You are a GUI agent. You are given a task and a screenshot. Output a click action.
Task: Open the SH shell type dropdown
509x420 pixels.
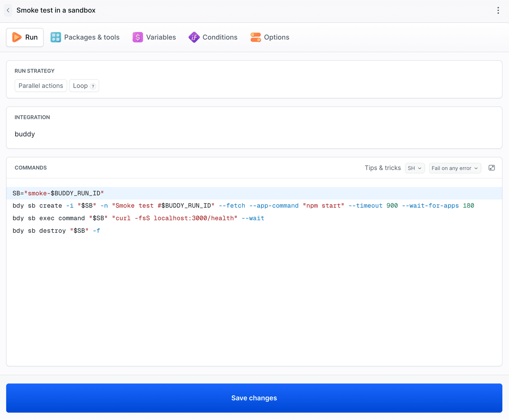click(x=415, y=168)
